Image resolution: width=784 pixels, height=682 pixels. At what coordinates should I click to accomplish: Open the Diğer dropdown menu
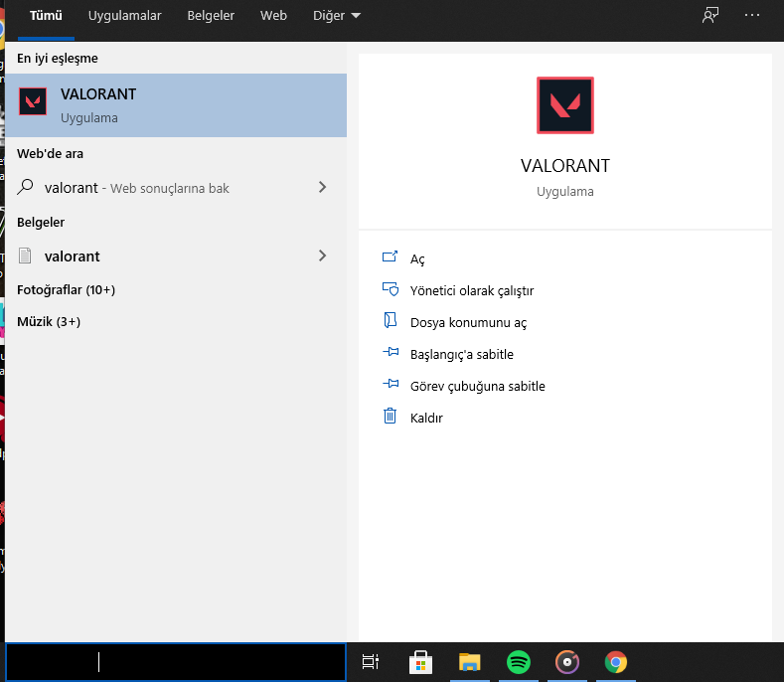click(337, 16)
